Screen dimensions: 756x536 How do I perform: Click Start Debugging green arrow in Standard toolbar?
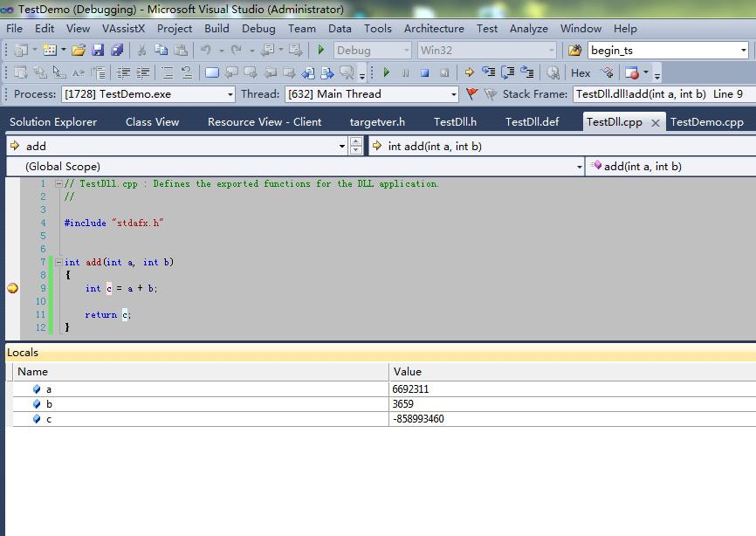(x=321, y=50)
